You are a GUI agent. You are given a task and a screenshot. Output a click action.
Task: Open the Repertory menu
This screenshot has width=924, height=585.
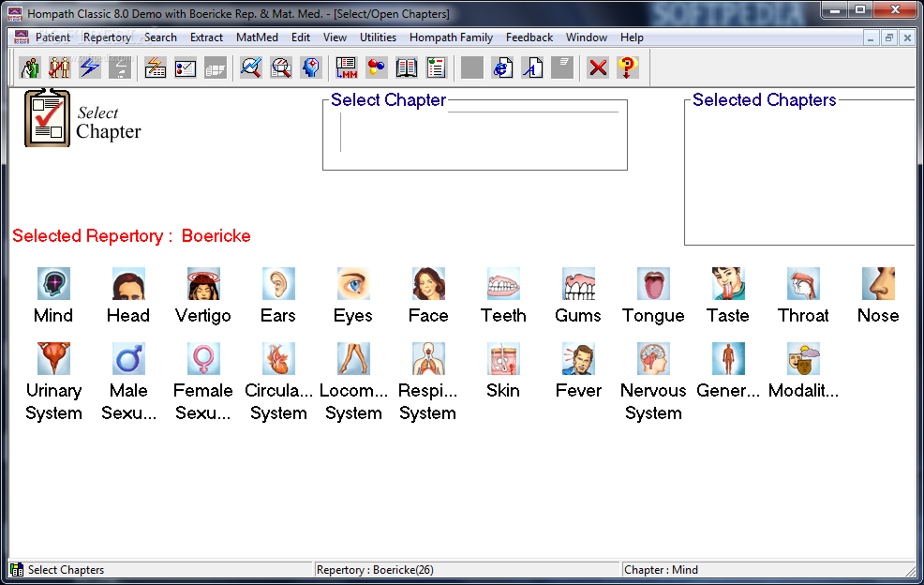point(107,37)
